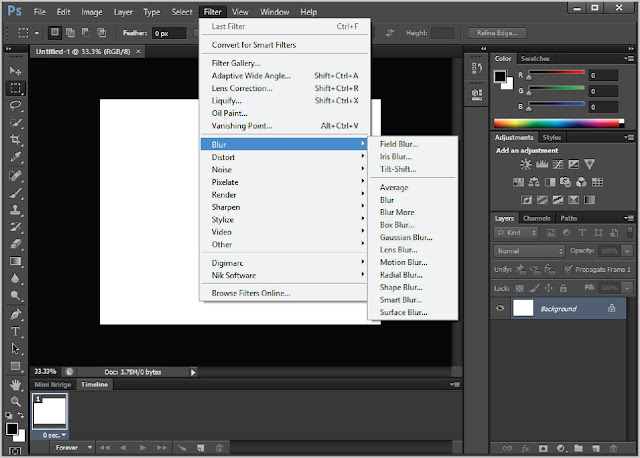The height and width of the screenshot is (458, 640).
Task: Open the Distort submenu
Action: [x=284, y=157]
